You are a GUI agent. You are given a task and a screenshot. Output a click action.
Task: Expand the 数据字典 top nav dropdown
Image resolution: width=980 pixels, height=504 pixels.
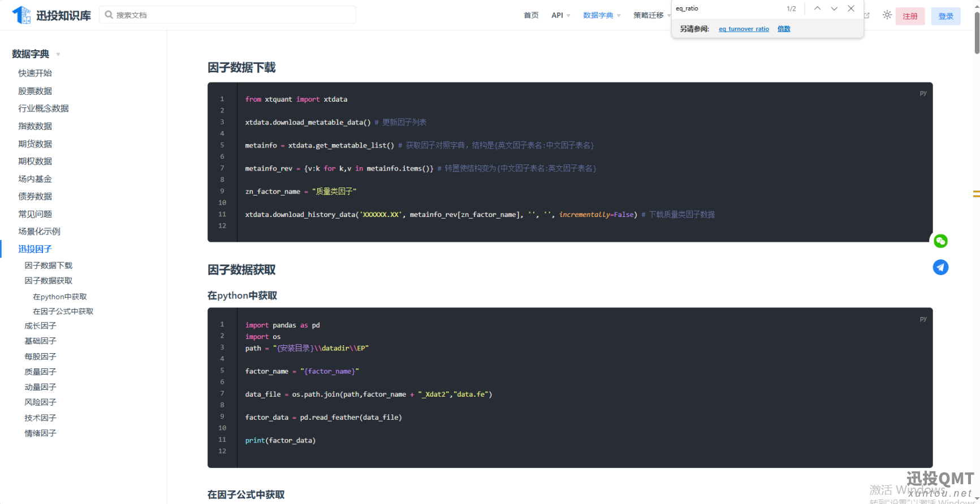602,15
